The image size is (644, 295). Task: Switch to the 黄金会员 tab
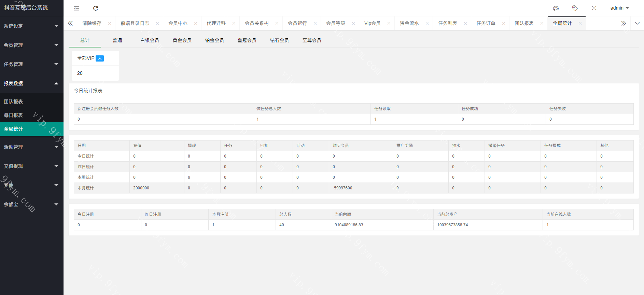click(x=182, y=40)
